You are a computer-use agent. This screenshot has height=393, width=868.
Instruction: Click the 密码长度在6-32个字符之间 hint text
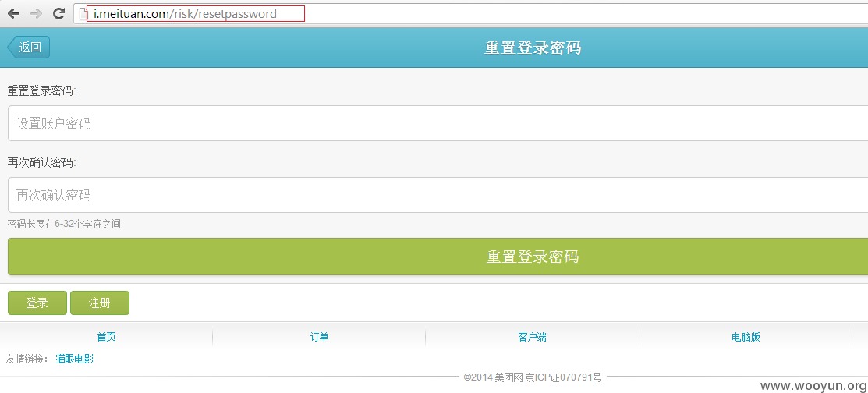(x=64, y=224)
